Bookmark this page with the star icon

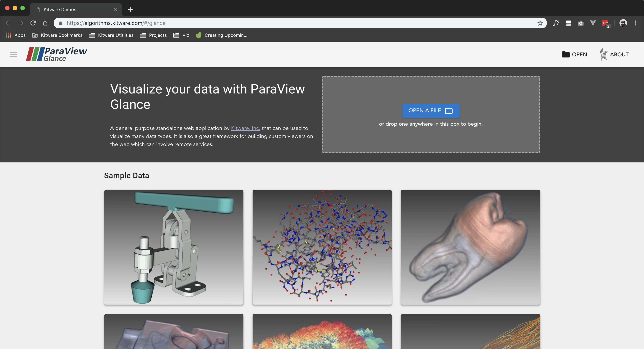pos(540,23)
